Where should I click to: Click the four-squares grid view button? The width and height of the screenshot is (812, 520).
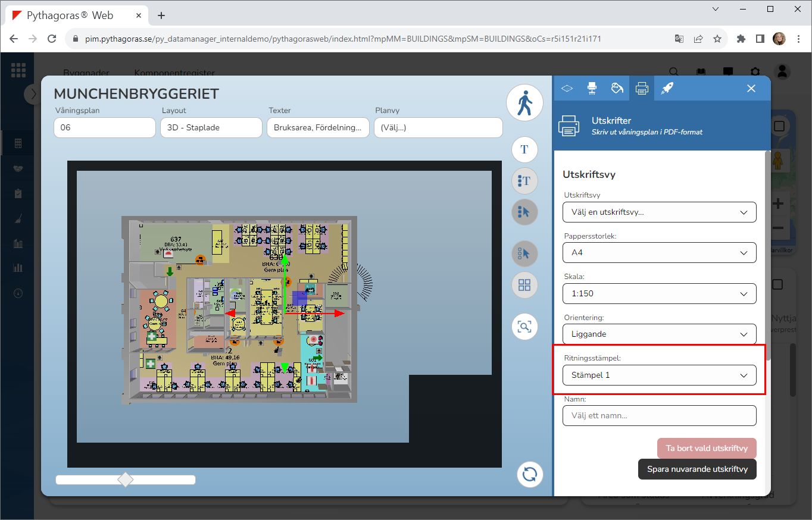pos(524,285)
